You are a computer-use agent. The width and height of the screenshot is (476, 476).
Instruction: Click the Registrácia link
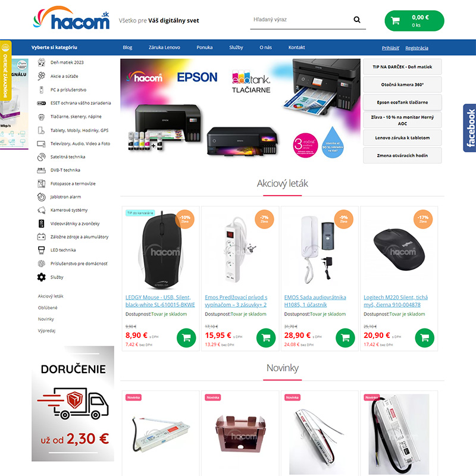point(416,48)
